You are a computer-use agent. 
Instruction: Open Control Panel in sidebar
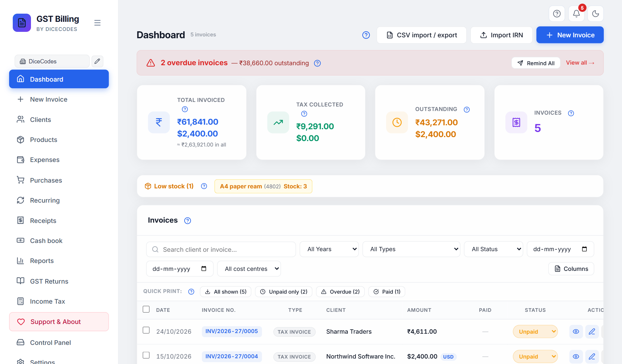tap(59, 342)
